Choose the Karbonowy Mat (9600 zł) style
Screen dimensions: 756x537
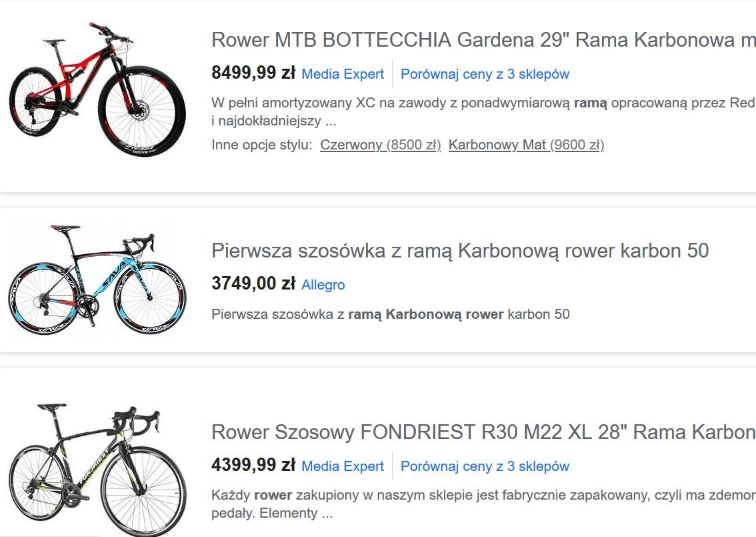(x=526, y=145)
